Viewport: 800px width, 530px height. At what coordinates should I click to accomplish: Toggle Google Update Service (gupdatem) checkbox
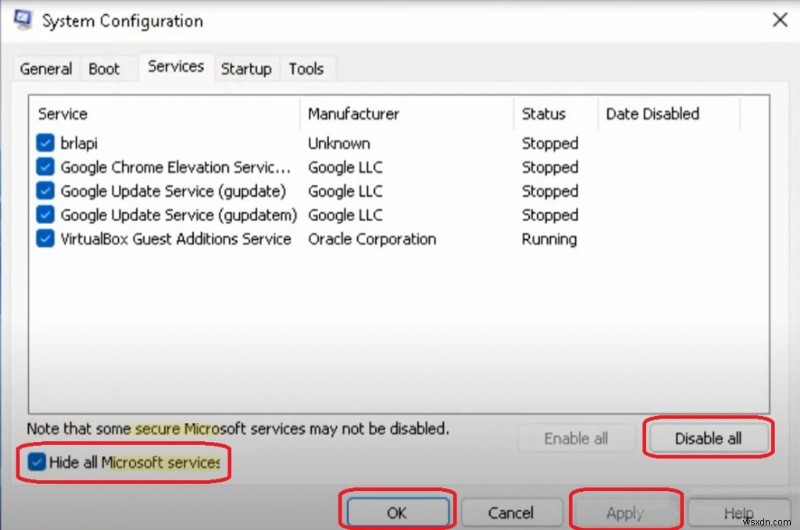46,215
